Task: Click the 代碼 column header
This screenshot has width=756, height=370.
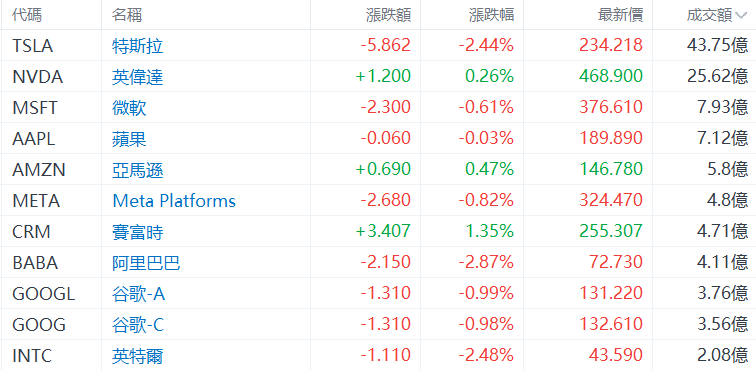Action: click(x=27, y=15)
